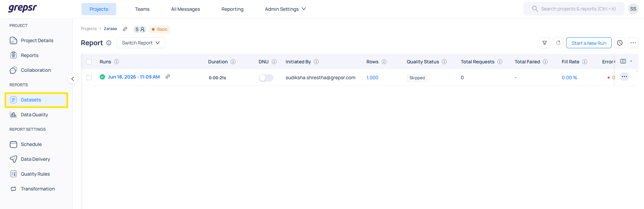The width and height of the screenshot is (644, 209).
Task: Click the Duration column info icon
Action: tap(233, 62)
